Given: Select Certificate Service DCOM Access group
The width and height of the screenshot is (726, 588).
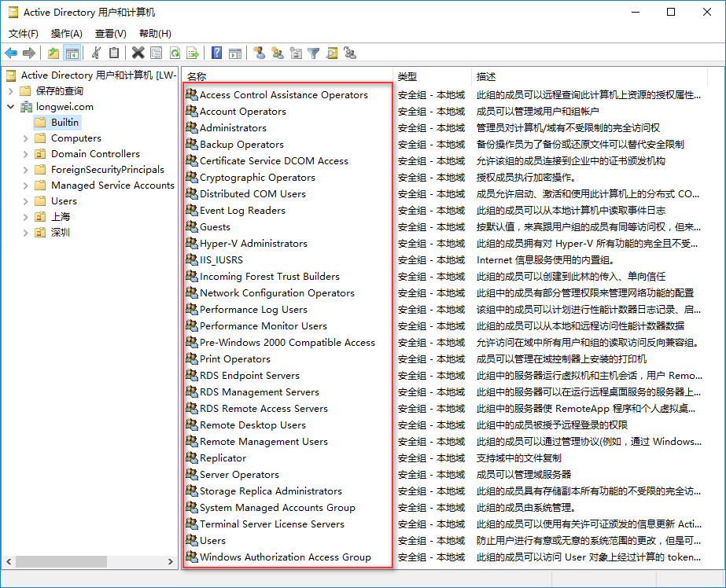Looking at the screenshot, I should 274,161.
